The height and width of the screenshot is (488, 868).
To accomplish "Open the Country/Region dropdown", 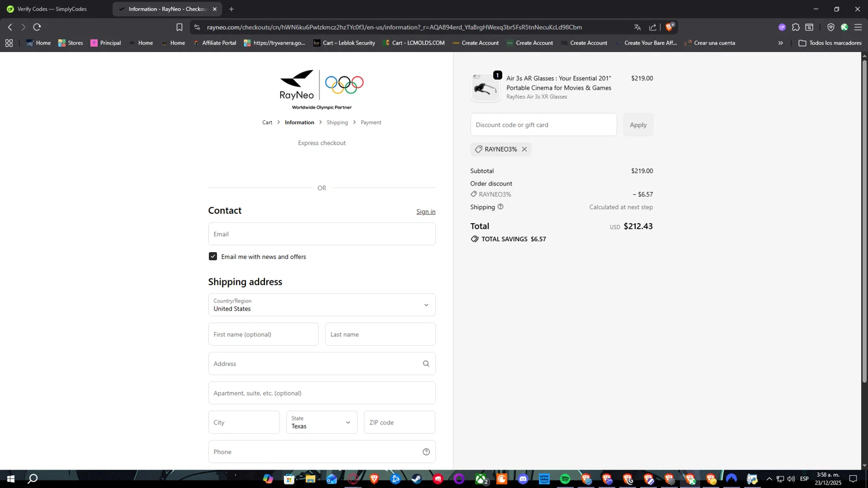I will click(x=322, y=305).
